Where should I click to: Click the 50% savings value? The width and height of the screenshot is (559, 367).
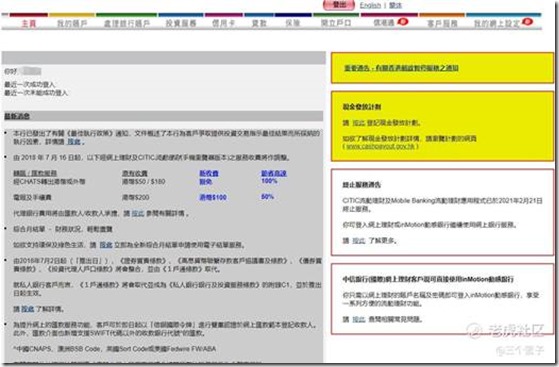click(x=267, y=197)
